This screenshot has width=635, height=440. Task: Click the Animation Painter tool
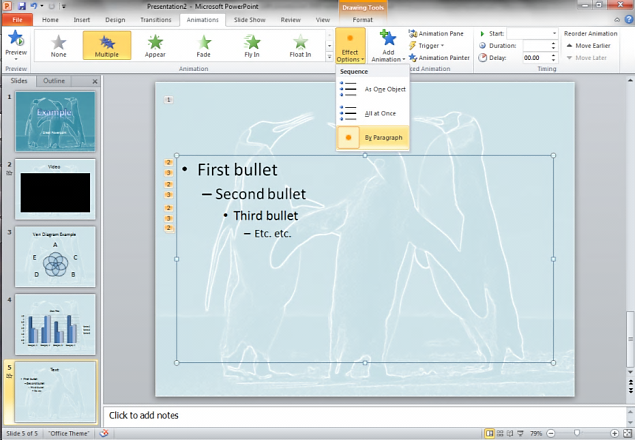coord(439,58)
